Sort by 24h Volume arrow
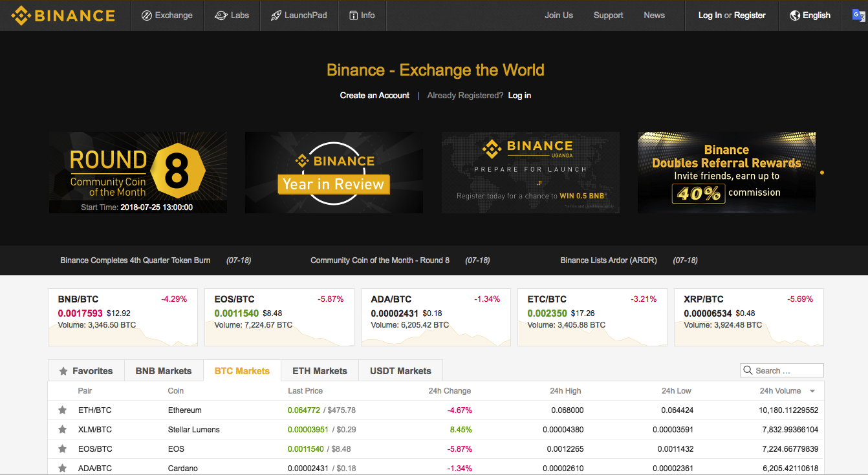This screenshot has width=868, height=475. [x=812, y=392]
